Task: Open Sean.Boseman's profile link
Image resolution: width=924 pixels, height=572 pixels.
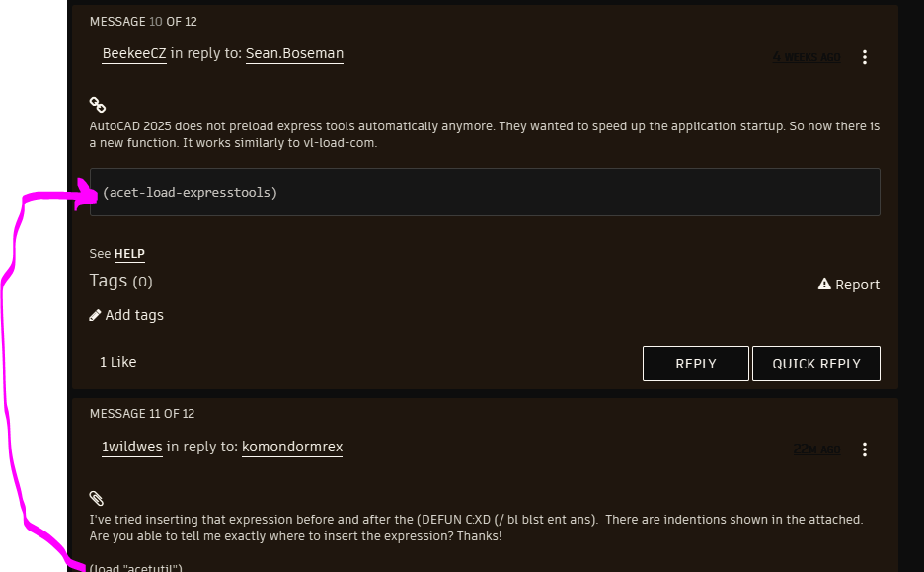Action: tap(294, 53)
